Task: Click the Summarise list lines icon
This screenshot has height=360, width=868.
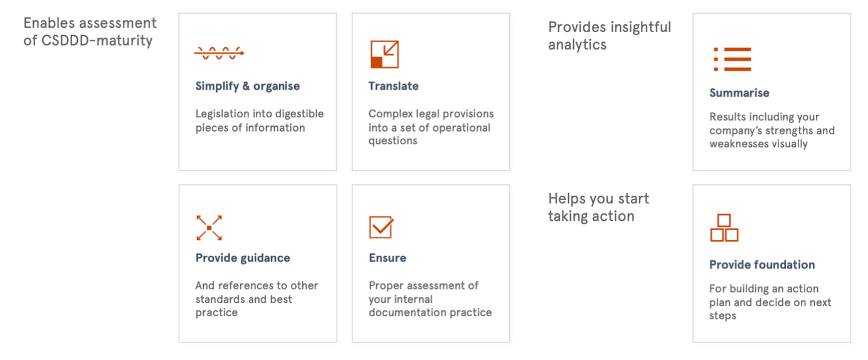Action: click(x=732, y=59)
